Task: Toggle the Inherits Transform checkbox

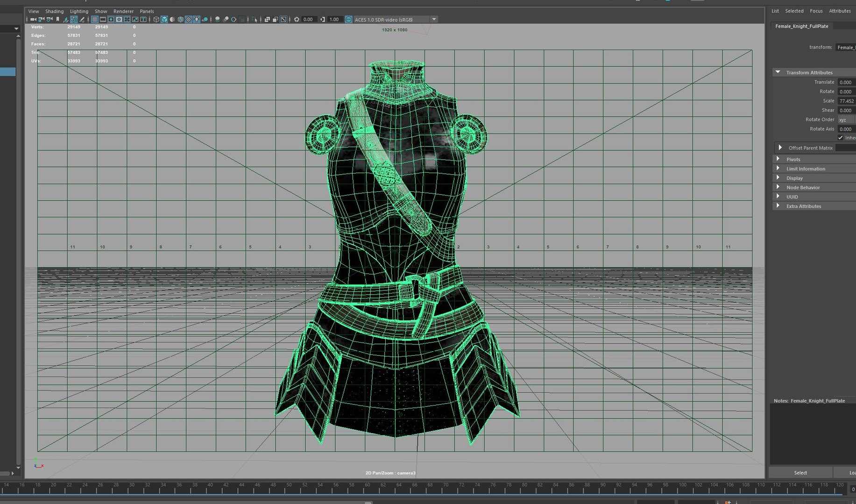Action: pyautogui.click(x=841, y=138)
